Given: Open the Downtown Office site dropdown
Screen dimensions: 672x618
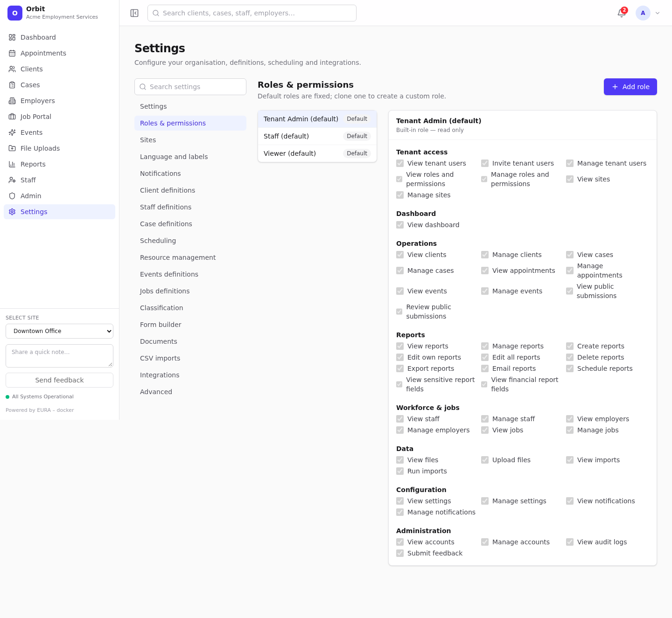Looking at the screenshot, I should click(59, 331).
